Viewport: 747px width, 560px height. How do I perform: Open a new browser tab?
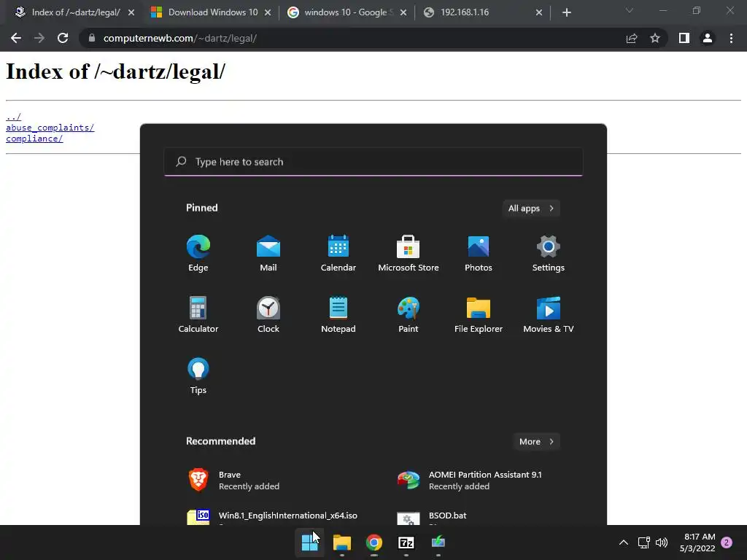pos(566,12)
